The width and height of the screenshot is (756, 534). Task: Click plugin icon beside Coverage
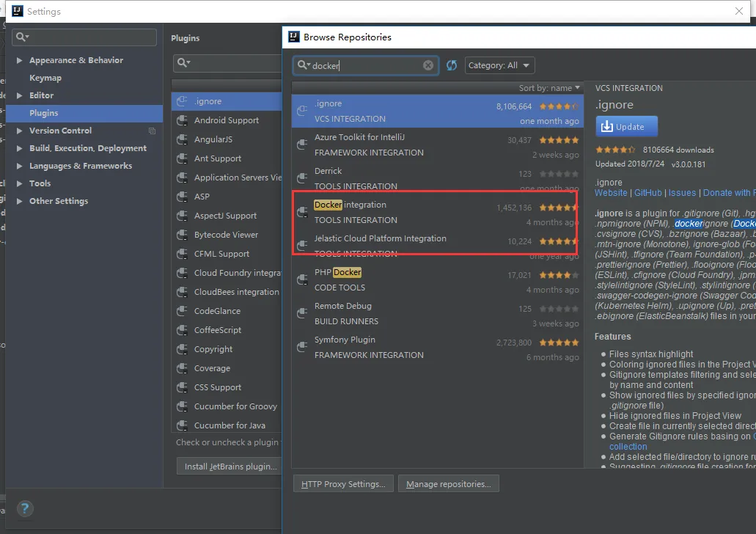[x=183, y=368]
